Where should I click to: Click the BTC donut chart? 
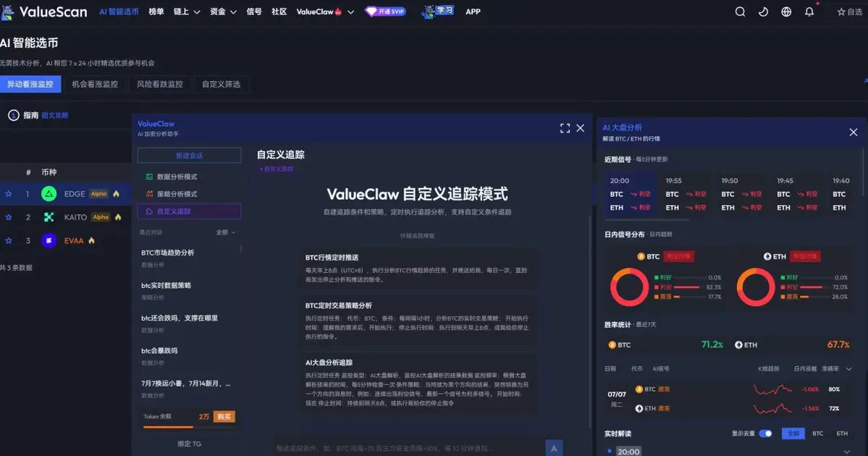coord(629,287)
